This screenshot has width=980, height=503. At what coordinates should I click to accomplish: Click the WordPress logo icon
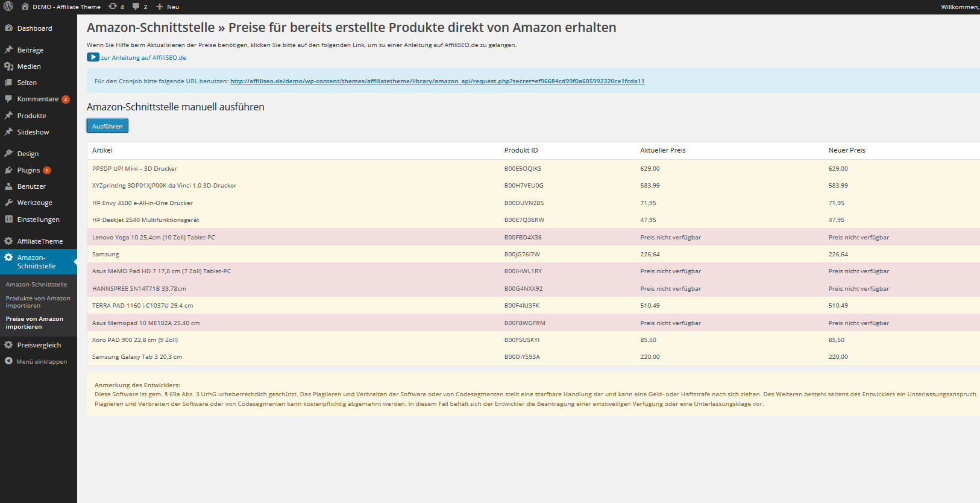(x=8, y=7)
